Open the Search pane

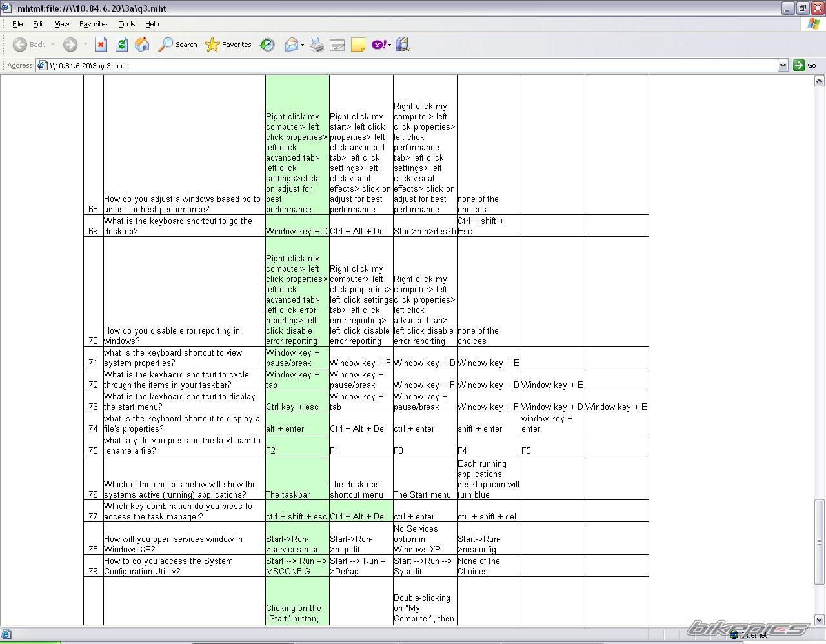tap(178, 45)
